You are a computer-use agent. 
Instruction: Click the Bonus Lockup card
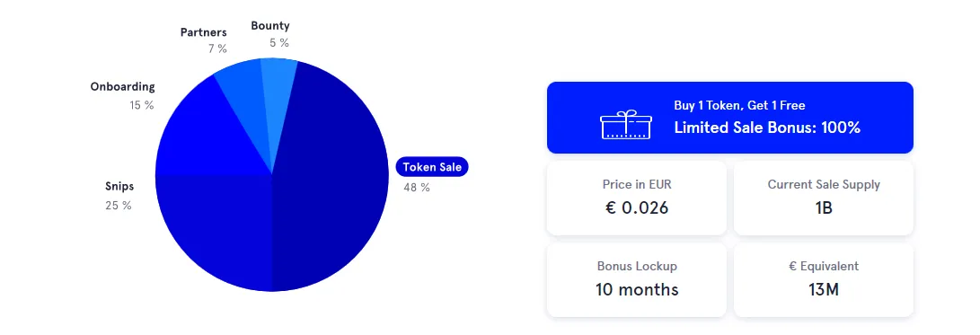coord(637,279)
